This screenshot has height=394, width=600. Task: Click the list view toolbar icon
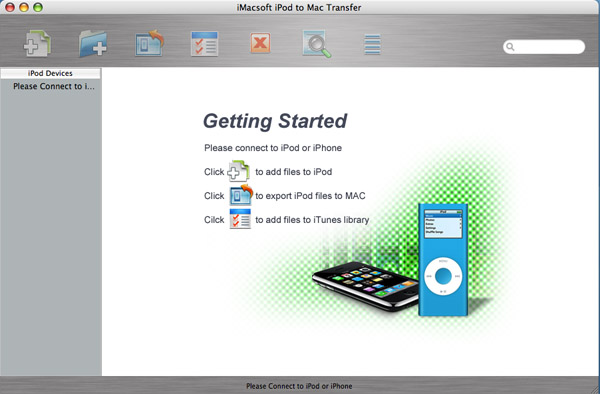[x=372, y=44]
